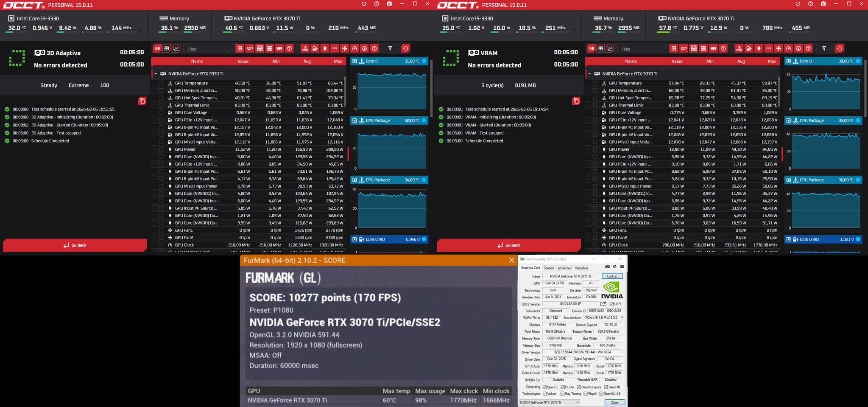
Task: Collapse NVIDIA GeForce RTX 3070 Ti tree in 3D Adaptive window
Action: point(156,74)
